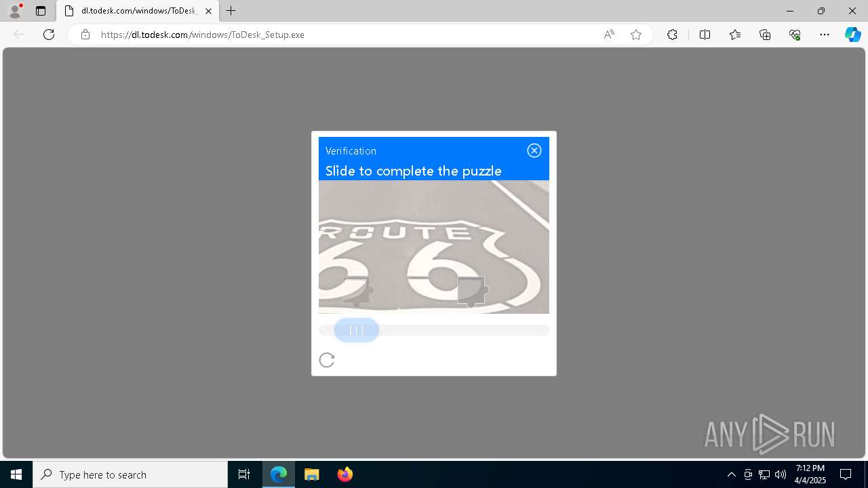Image resolution: width=868 pixels, height=488 pixels.
Task: Click the empty puzzle slot on image
Action: point(472,291)
